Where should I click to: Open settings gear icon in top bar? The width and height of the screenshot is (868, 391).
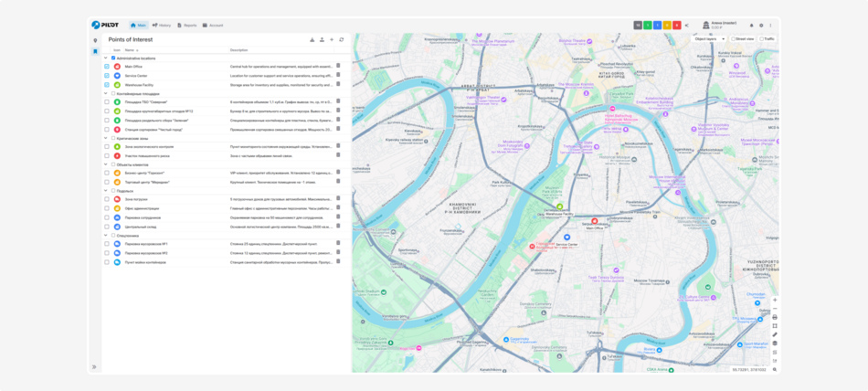pos(761,26)
